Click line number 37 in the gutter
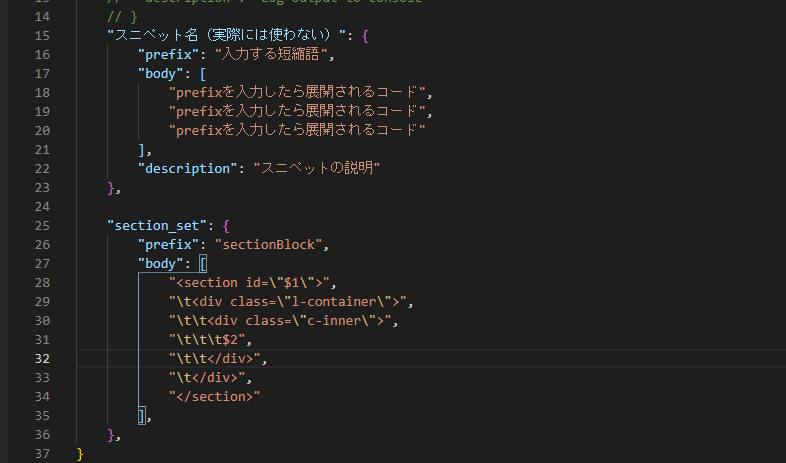This screenshot has width=786, height=463. coord(41,453)
